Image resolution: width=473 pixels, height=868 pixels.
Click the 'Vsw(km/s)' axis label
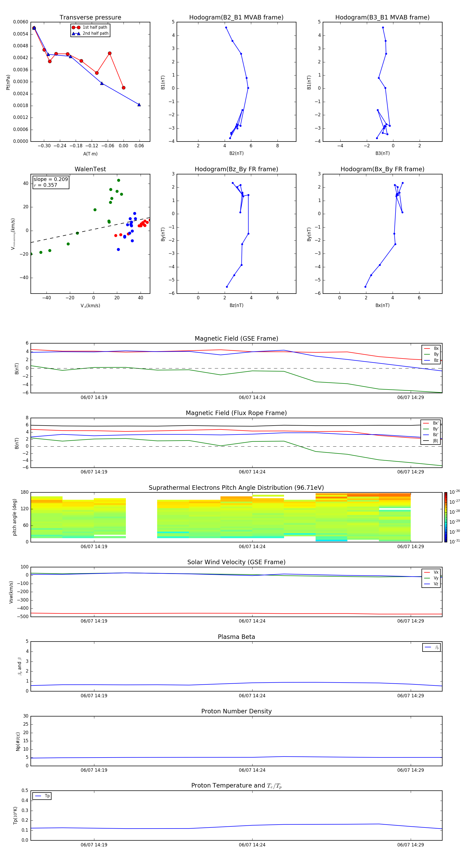coord(11,592)
